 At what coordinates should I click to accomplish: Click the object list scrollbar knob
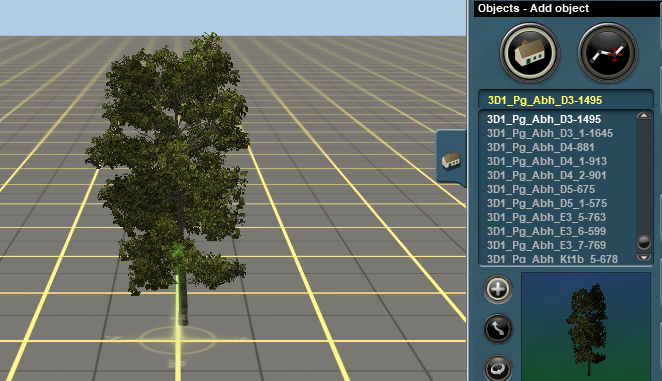pos(644,242)
